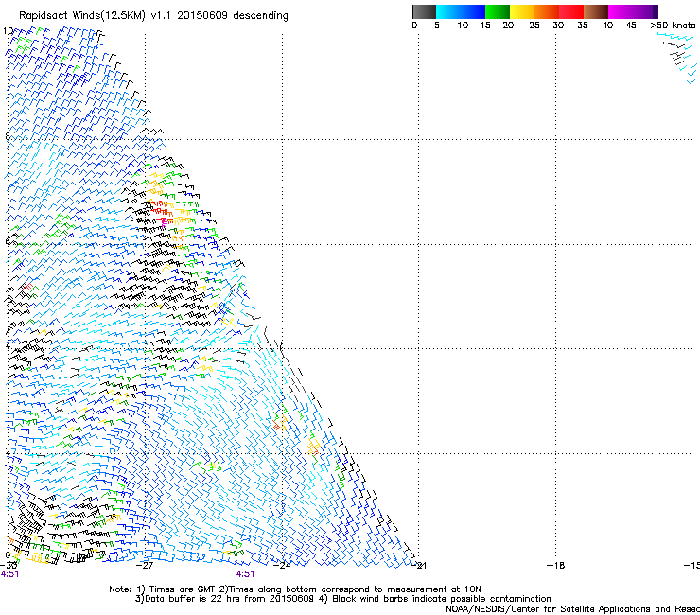Click the wind barb sample in top-right corner
The width and height of the screenshot is (700, 615).
point(677,58)
